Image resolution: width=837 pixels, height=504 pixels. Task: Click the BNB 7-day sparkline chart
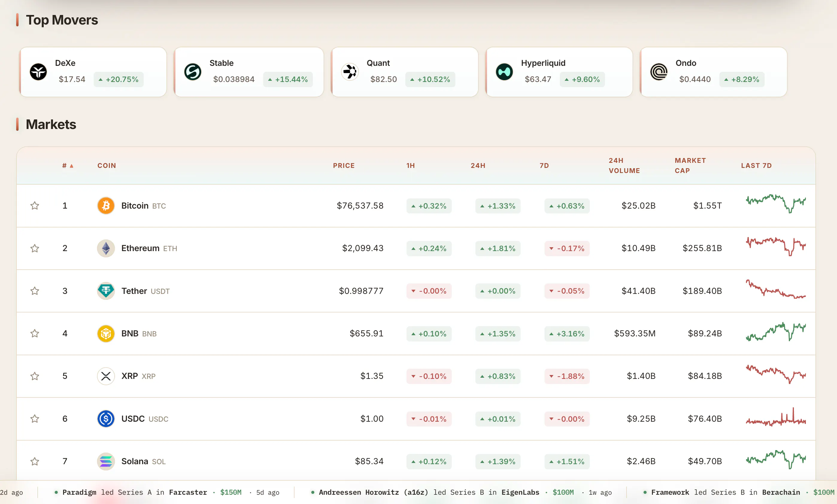point(776,332)
